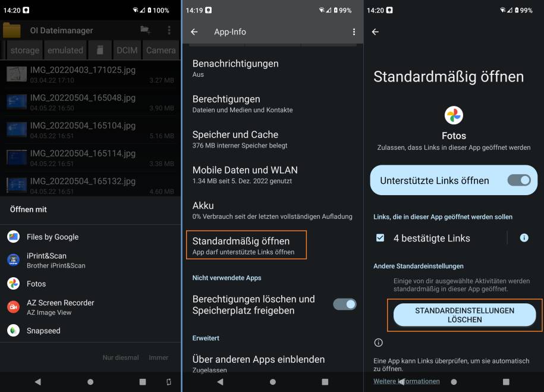544x392 pixels.
Task: Click Erweitert section header
Action: pos(206,338)
